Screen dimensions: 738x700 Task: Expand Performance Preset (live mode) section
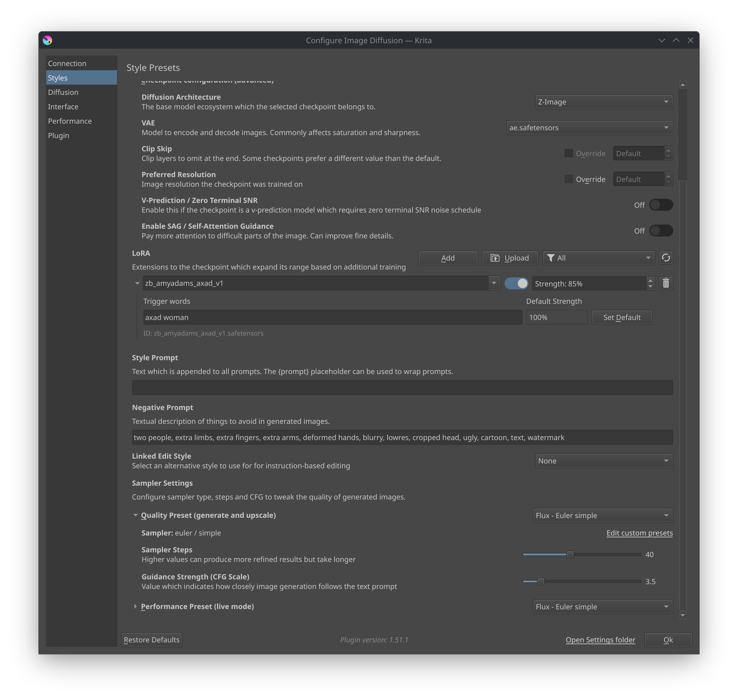(135, 606)
